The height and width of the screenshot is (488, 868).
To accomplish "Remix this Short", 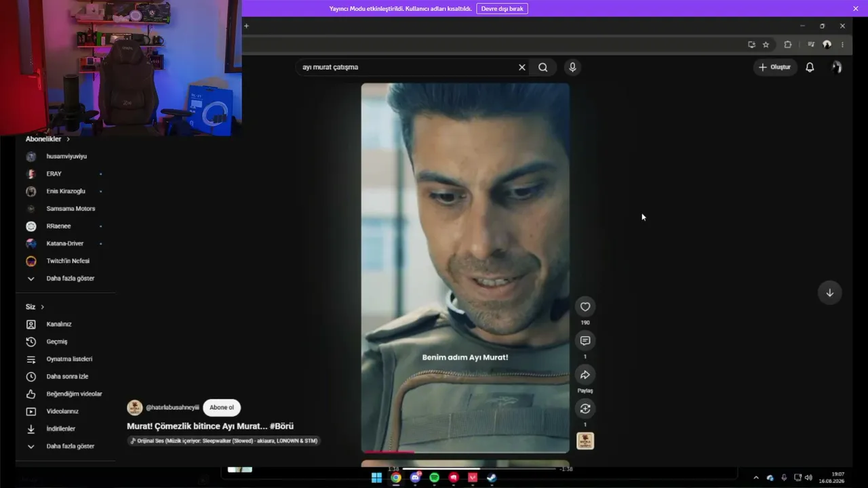I will coord(585,408).
